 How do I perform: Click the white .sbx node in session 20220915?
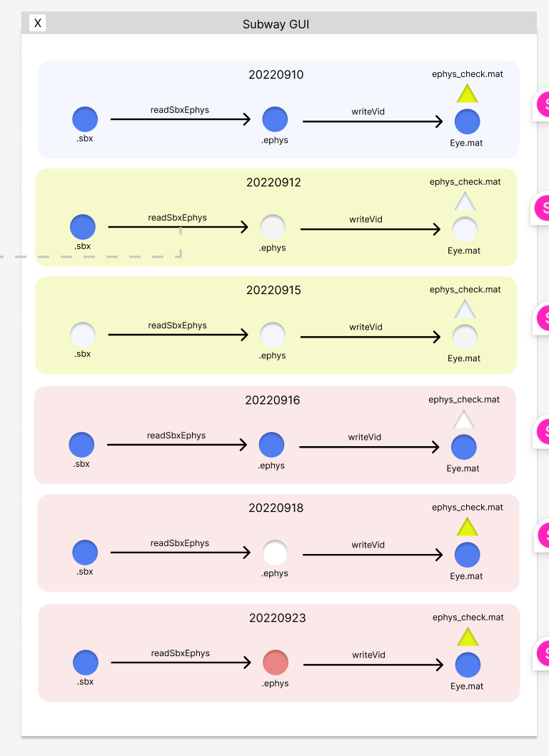(x=81, y=335)
